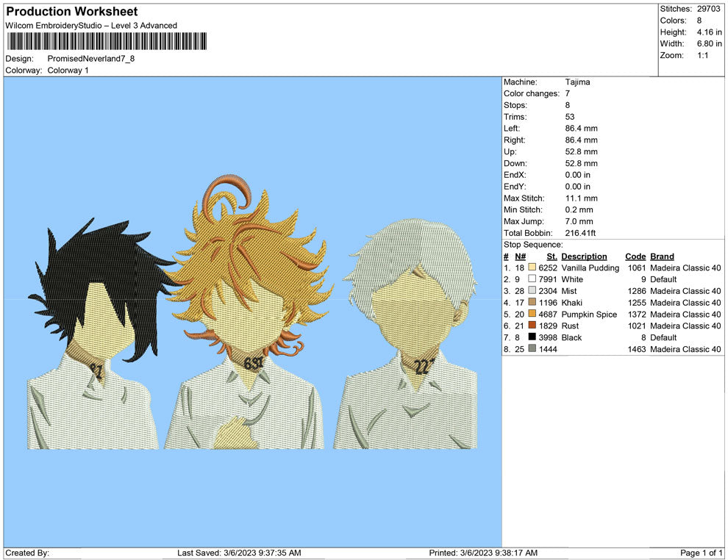
Task: Click the Brand column header
Action: point(662,256)
